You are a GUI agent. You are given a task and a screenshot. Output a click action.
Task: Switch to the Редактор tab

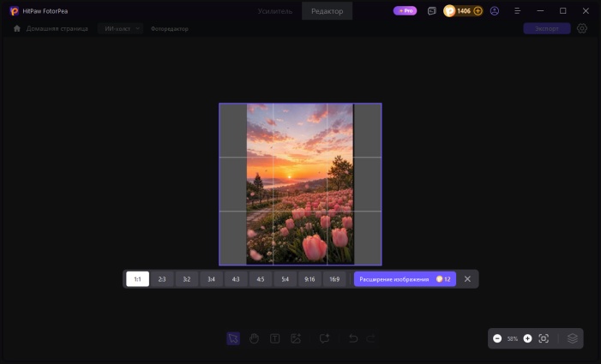coord(327,11)
